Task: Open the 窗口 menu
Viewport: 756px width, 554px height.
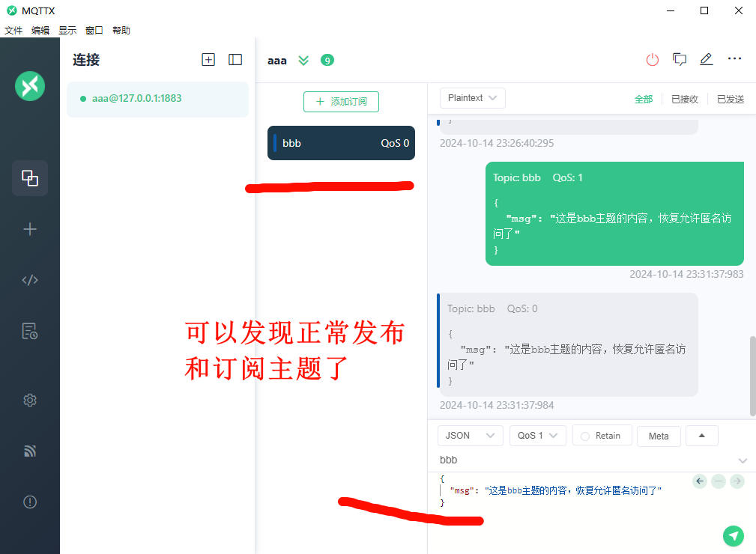Action: [94, 31]
